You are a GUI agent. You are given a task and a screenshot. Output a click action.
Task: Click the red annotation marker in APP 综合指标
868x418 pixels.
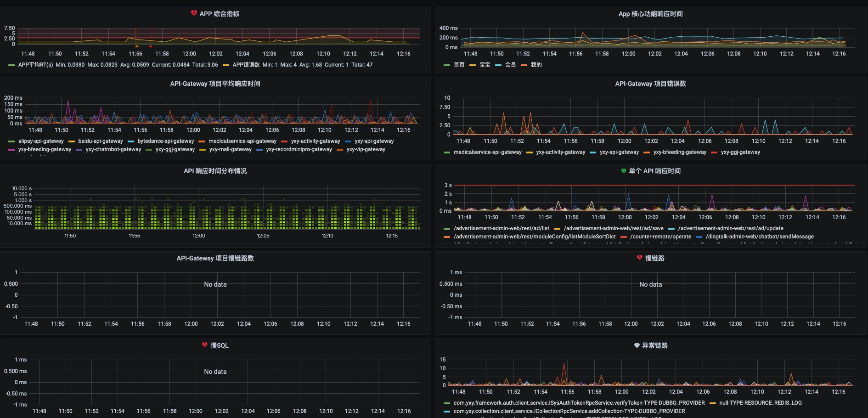[x=151, y=46]
